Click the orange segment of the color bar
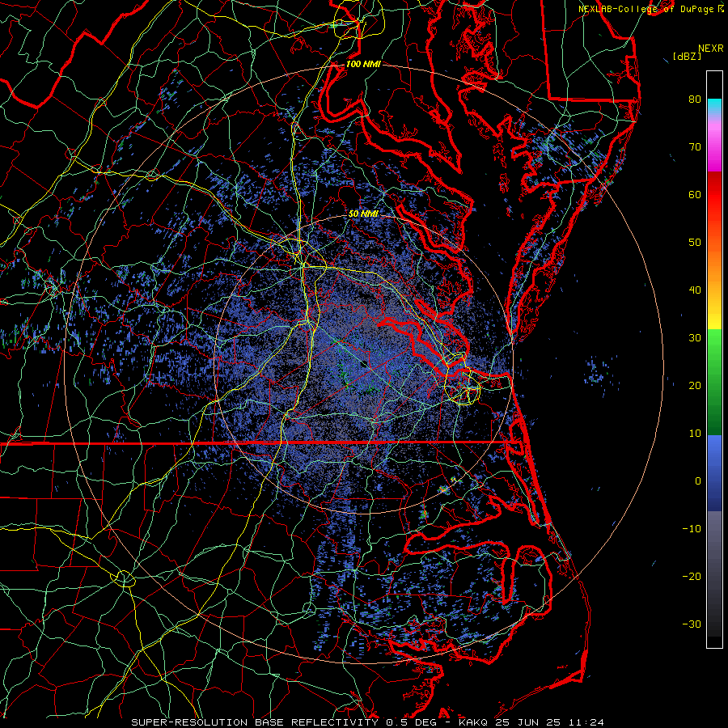728x728 pixels. [714, 265]
